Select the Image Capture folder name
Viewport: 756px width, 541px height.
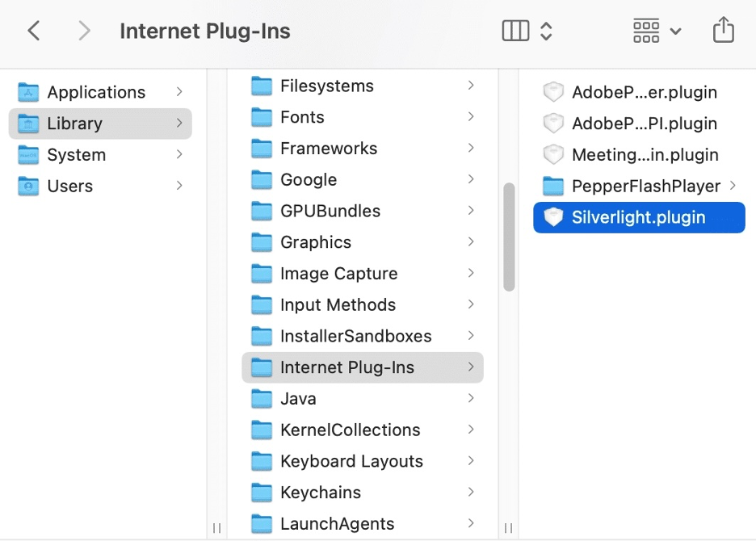tap(339, 274)
